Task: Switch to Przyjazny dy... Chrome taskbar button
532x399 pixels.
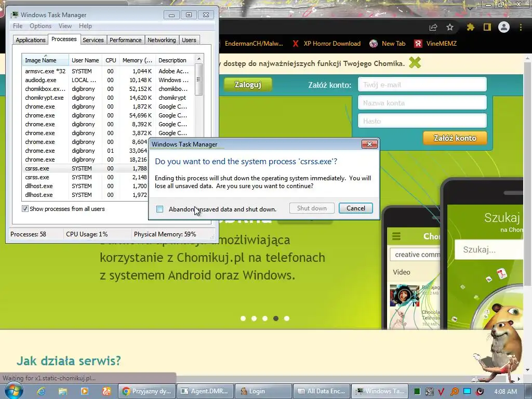Action: click(x=147, y=391)
